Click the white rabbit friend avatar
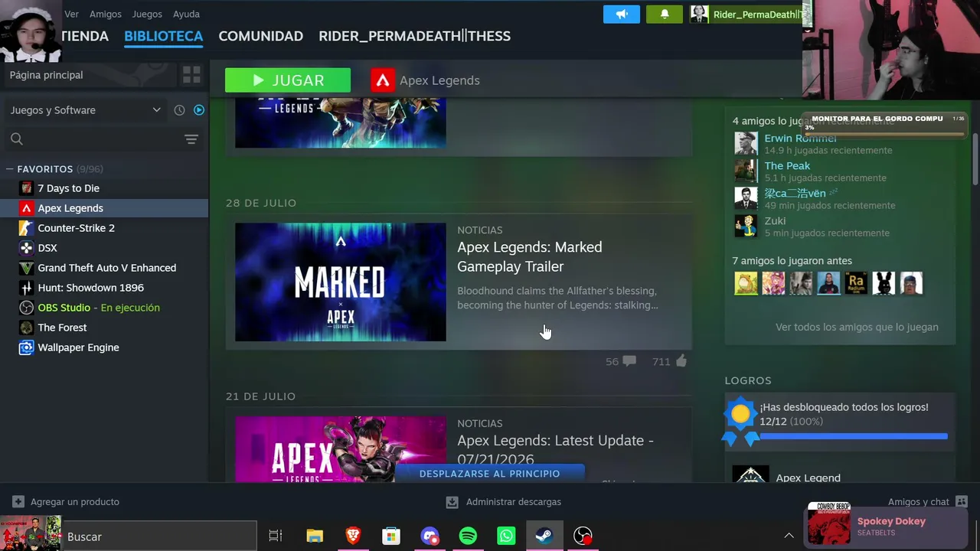980x551 pixels. pos(884,283)
